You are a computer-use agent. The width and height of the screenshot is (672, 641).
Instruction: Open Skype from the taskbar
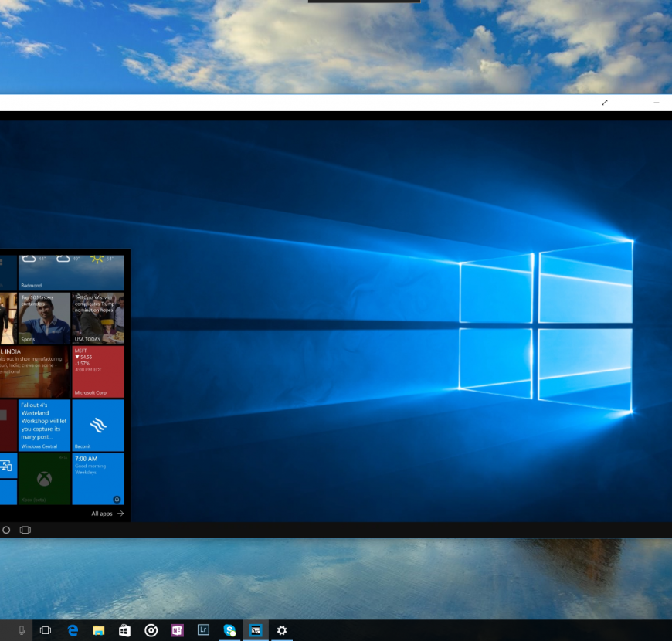229,630
